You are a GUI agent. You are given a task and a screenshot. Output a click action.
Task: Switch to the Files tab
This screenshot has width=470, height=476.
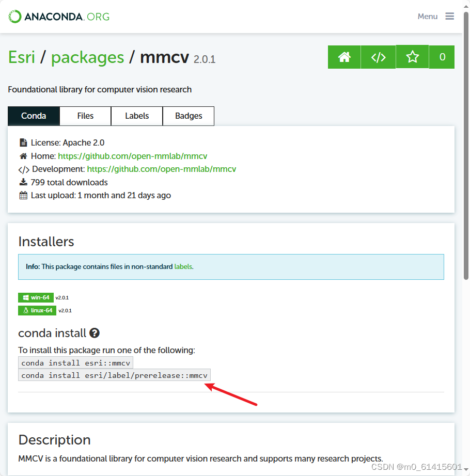pyautogui.click(x=85, y=116)
